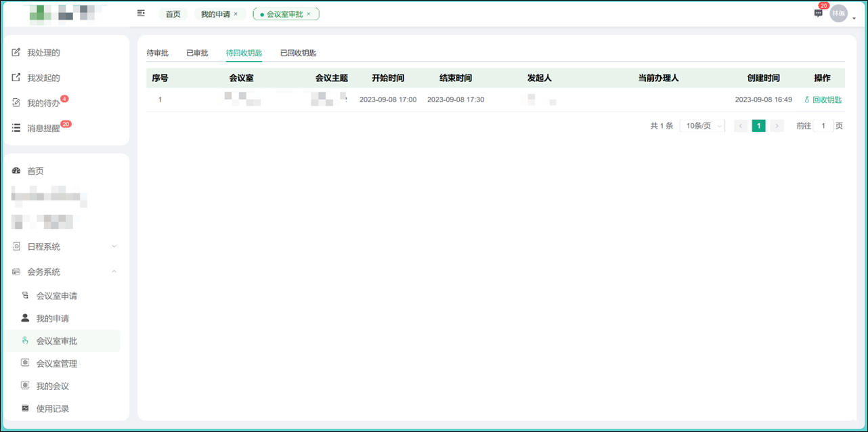
Task: Click the sidebar collapse hamburger icon
Action: coord(141,13)
